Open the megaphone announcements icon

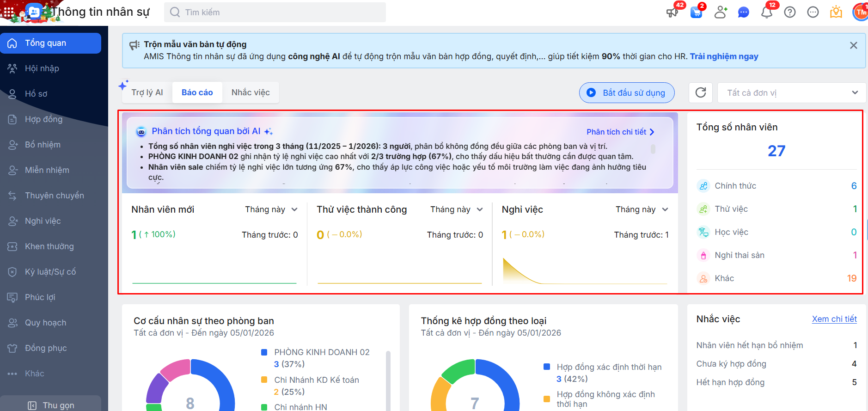coord(672,12)
